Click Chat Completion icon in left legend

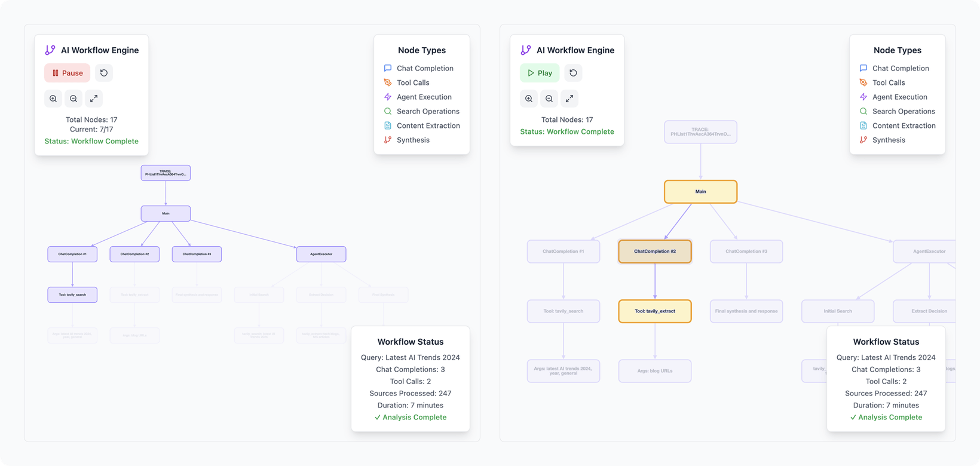tap(388, 68)
